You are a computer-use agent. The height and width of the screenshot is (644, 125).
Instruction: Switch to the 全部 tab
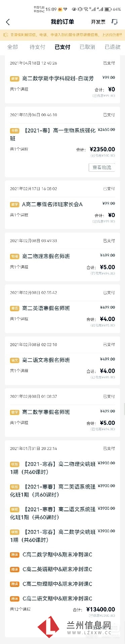(12, 47)
